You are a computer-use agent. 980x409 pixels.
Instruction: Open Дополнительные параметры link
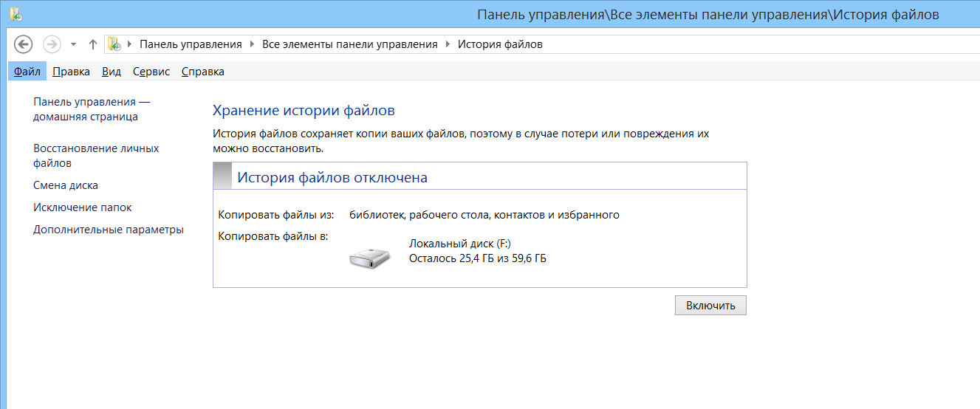pos(109,230)
